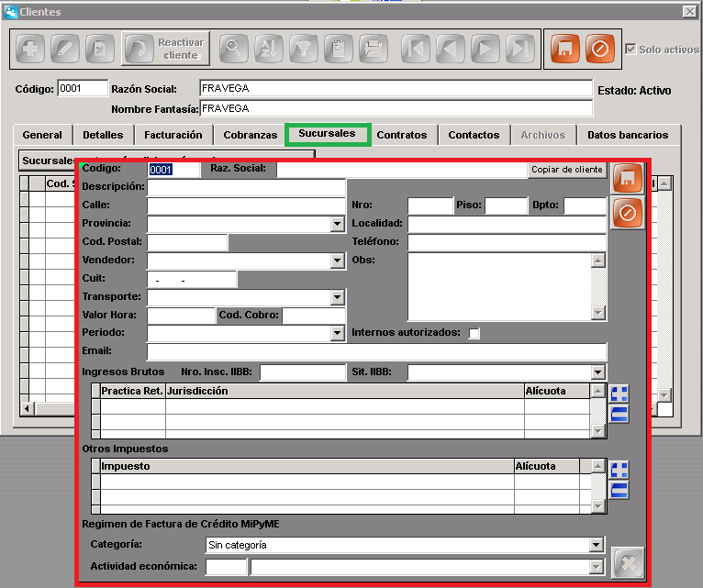This screenshot has height=588, width=703.
Task: Click the Jurisdicción column header
Action: tap(345, 392)
